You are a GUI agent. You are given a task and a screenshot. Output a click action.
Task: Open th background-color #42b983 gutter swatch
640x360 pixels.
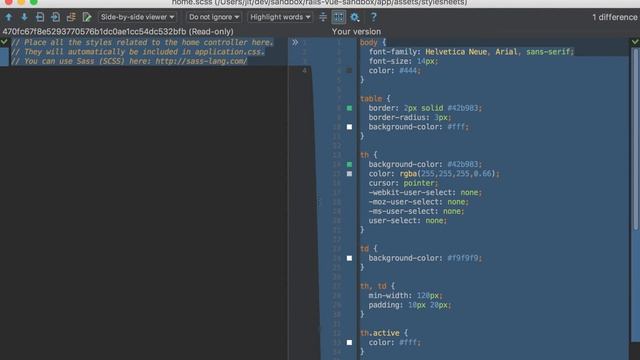coord(349,164)
